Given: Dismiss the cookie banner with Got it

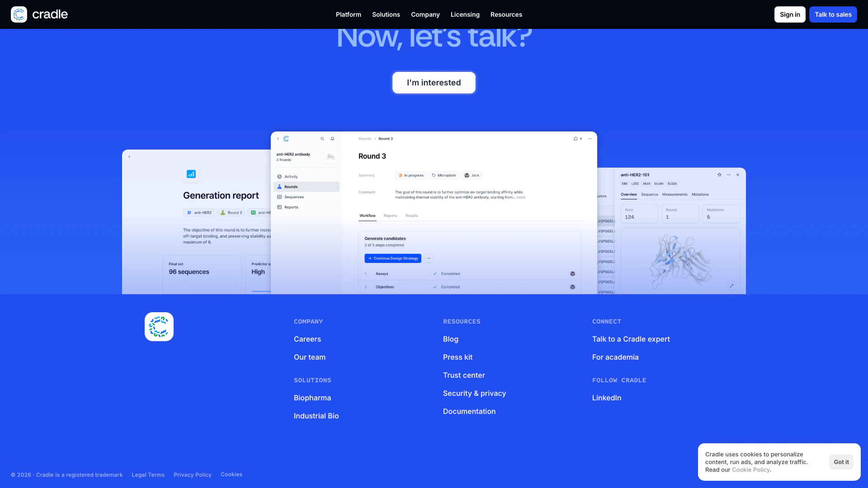Looking at the screenshot, I should point(841,462).
